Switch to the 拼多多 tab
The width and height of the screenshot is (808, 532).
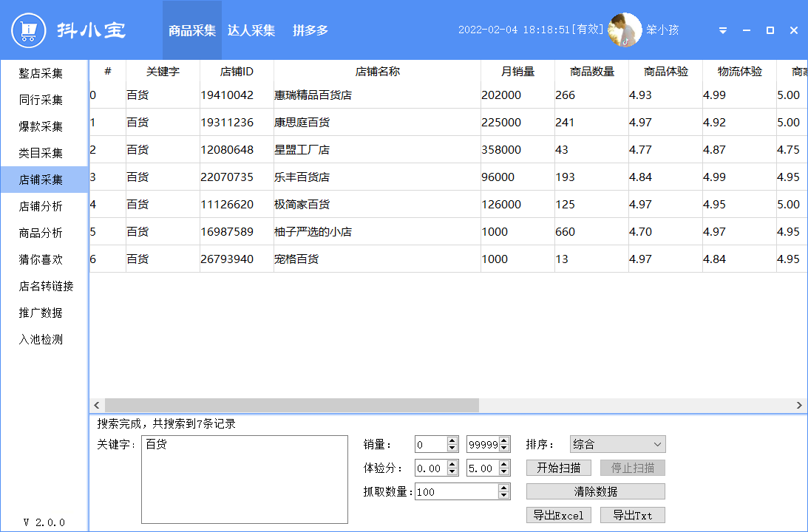[x=310, y=30]
